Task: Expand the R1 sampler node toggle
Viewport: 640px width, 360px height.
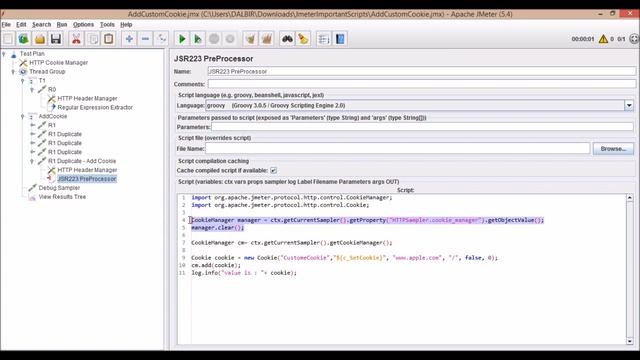Action: coord(32,125)
